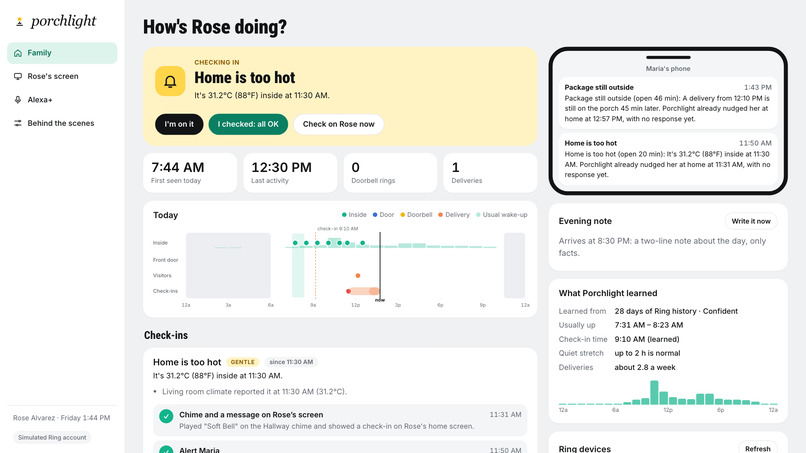The image size is (806, 453).
Task: Click the Delivery legend item
Action: click(x=454, y=215)
